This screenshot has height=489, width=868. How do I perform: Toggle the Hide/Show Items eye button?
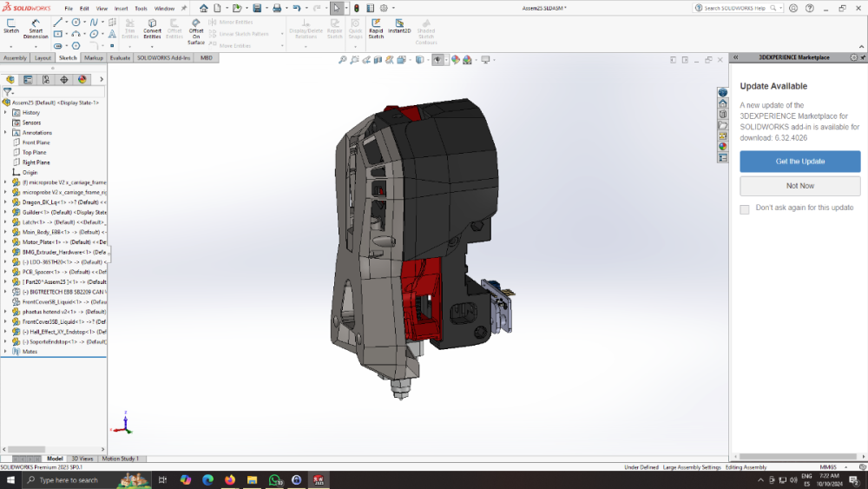(x=437, y=60)
